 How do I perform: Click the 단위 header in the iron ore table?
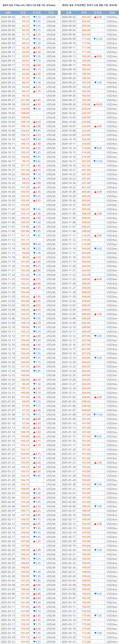tap(51, 13)
